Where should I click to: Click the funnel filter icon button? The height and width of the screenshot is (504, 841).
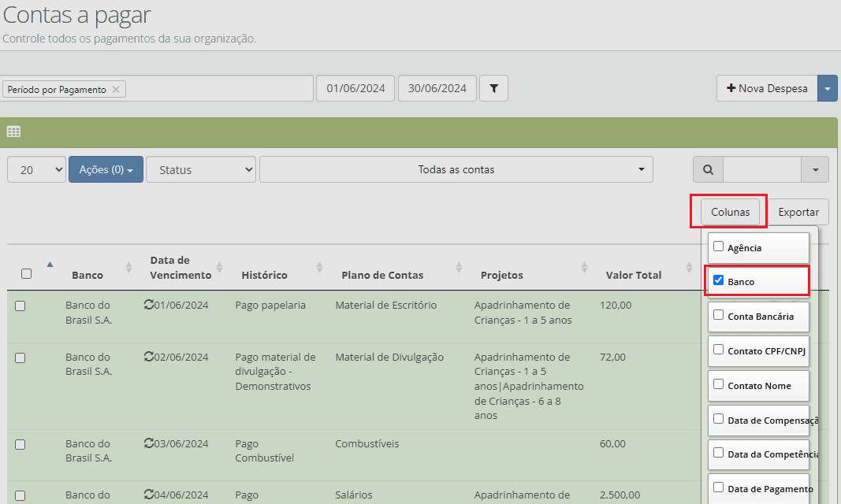point(493,88)
